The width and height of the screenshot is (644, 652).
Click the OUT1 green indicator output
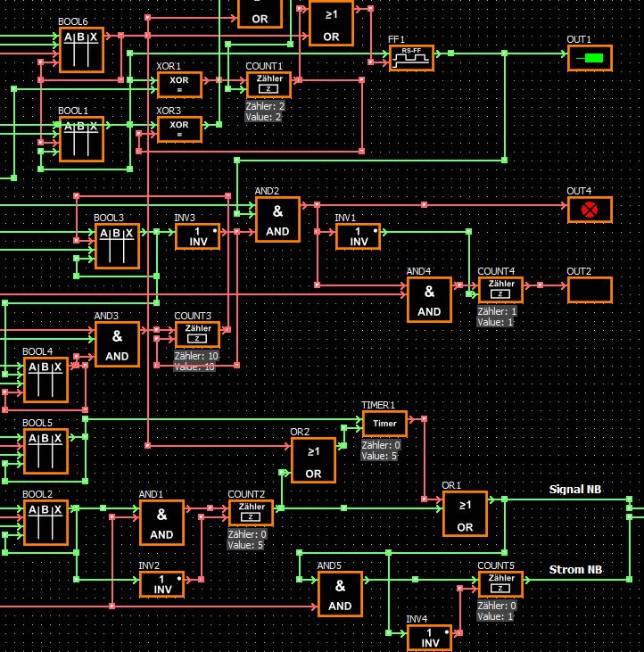coord(590,59)
